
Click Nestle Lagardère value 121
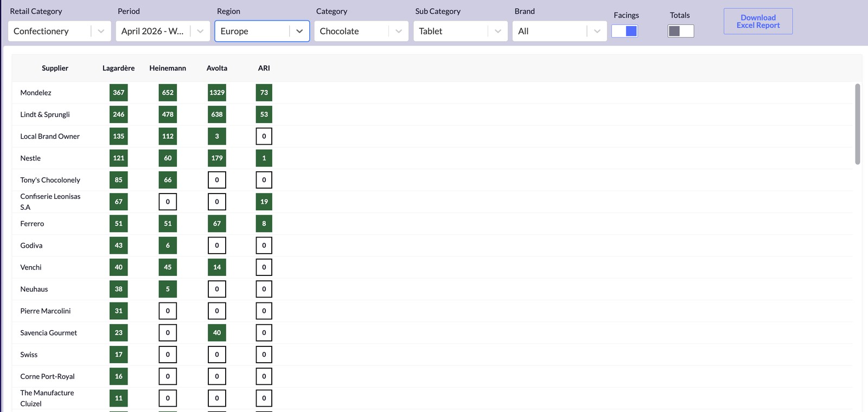click(x=118, y=158)
